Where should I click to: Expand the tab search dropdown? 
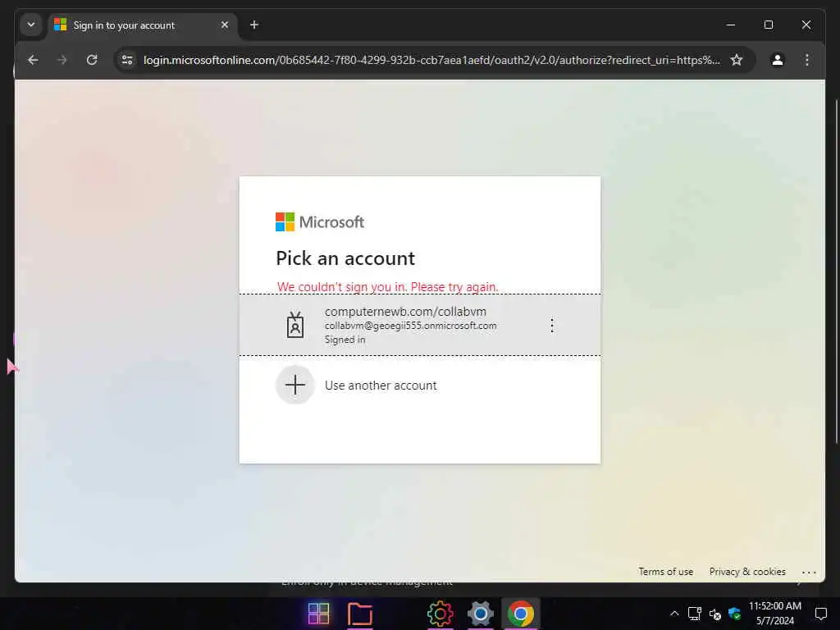click(31, 25)
